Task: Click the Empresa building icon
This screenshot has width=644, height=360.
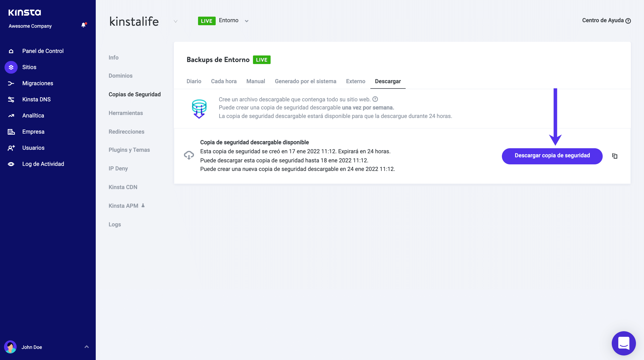Action: click(11, 132)
